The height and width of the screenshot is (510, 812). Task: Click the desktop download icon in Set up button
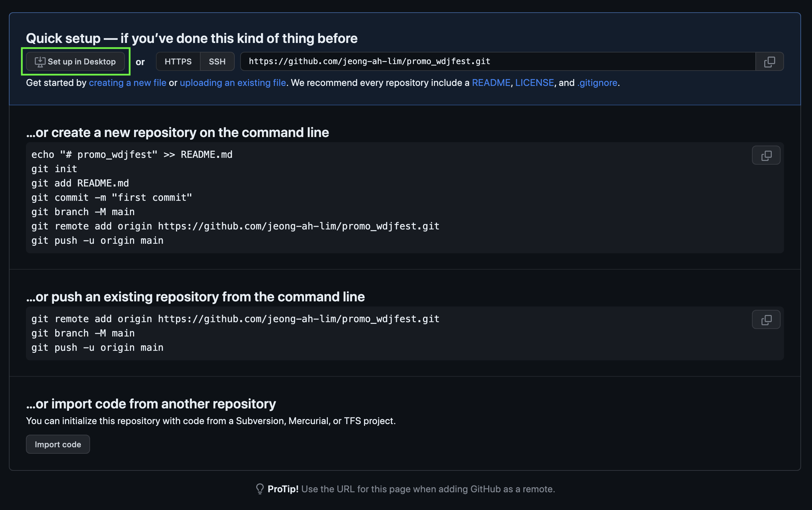tap(40, 62)
